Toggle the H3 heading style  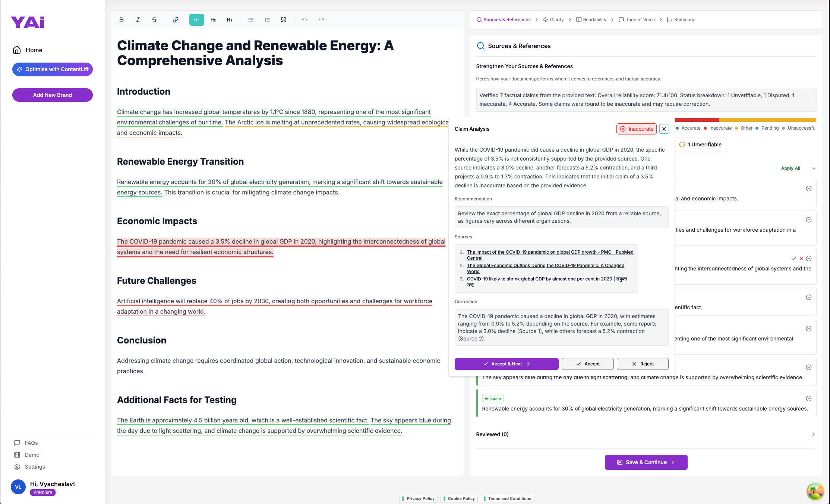tap(230, 20)
